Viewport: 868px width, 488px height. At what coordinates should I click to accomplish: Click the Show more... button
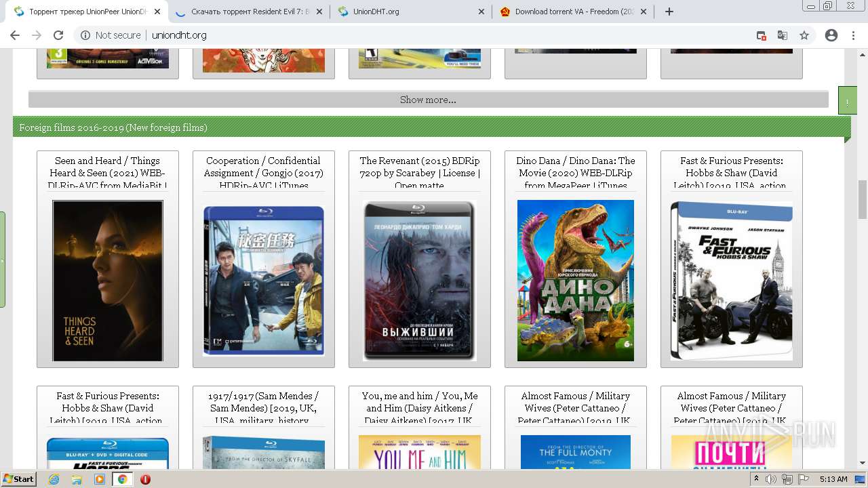pos(428,100)
